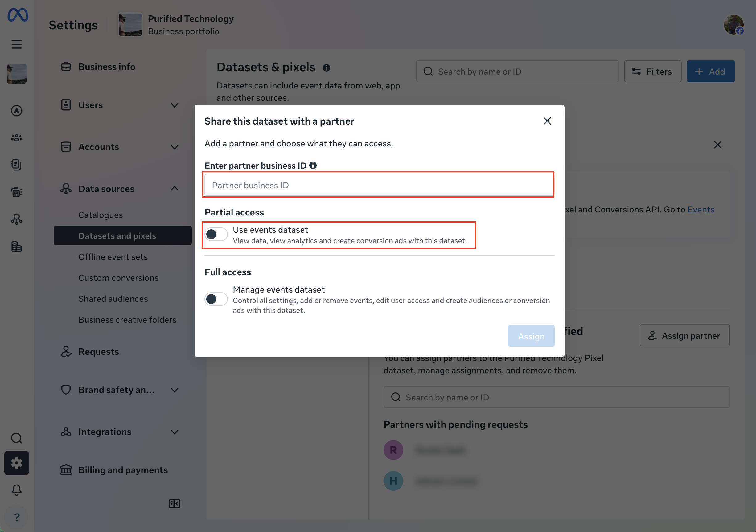Screen dimensions: 756x532
Task: Select pending partner with R avatar
Action: (425, 450)
